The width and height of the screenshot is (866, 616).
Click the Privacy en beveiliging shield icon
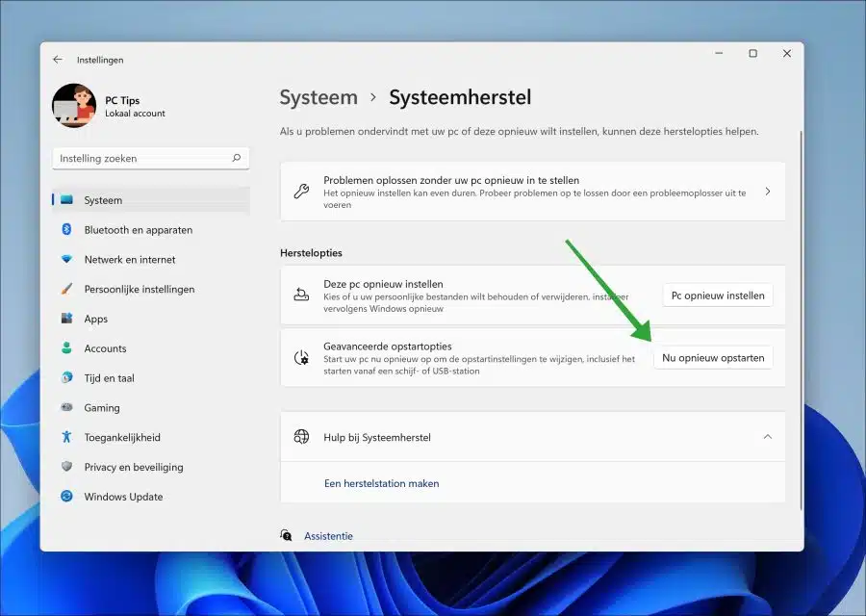coord(66,466)
